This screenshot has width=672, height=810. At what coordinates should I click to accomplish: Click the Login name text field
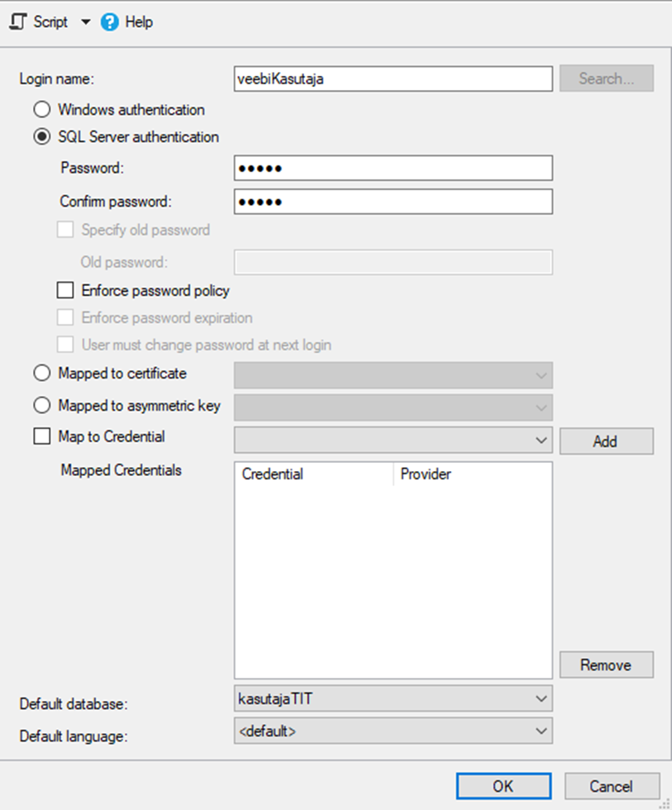(x=393, y=79)
